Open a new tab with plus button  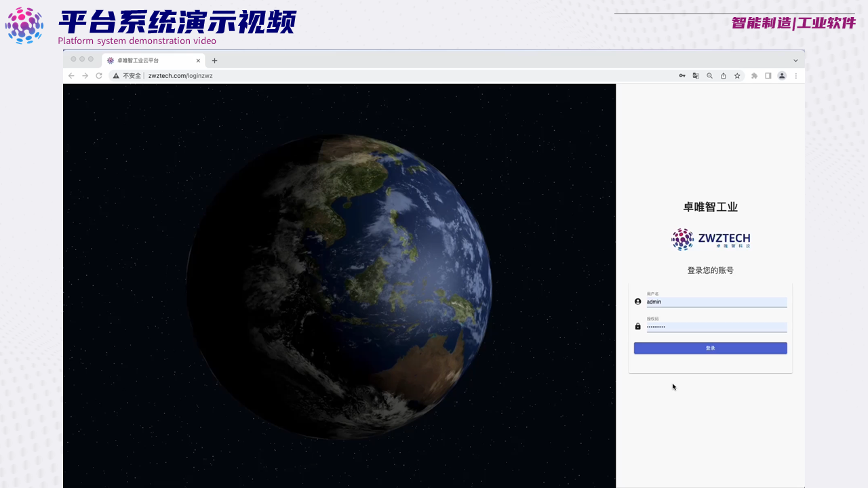[x=215, y=60]
